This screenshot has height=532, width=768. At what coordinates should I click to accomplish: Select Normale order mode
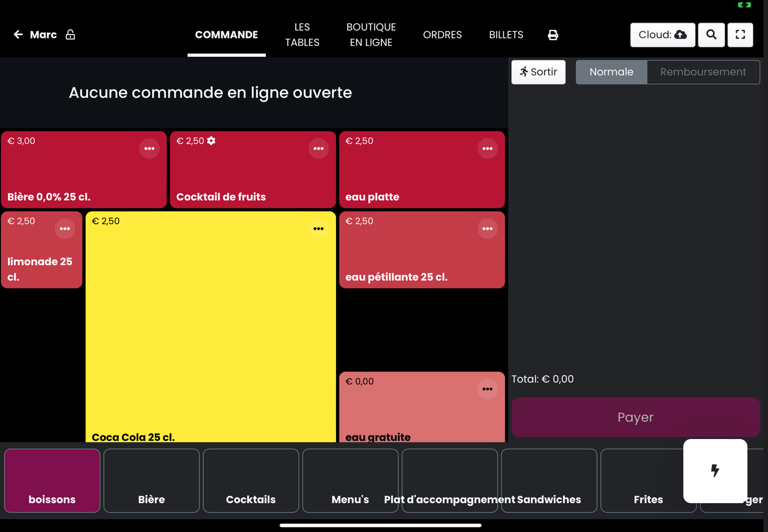click(x=611, y=72)
